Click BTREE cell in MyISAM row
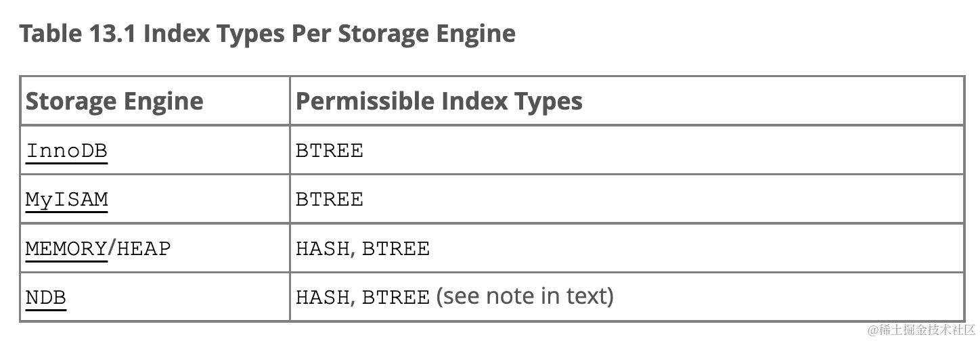 [x=330, y=199]
